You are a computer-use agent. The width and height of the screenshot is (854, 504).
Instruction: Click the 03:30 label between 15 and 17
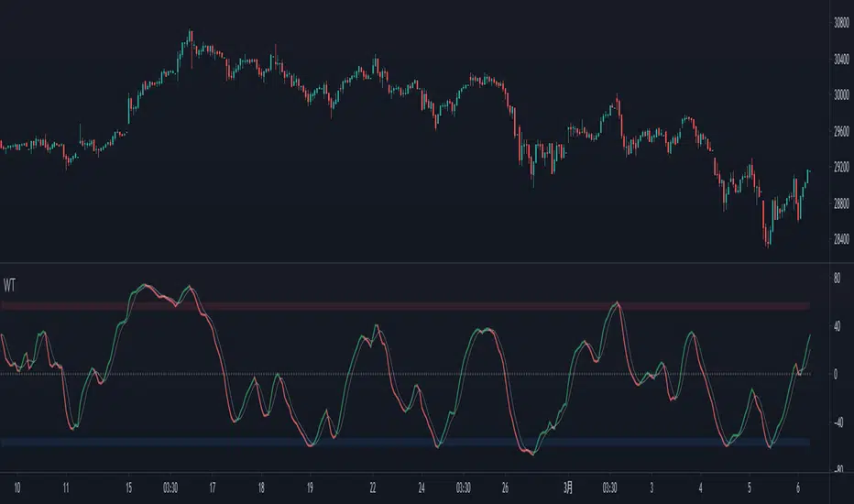click(170, 488)
